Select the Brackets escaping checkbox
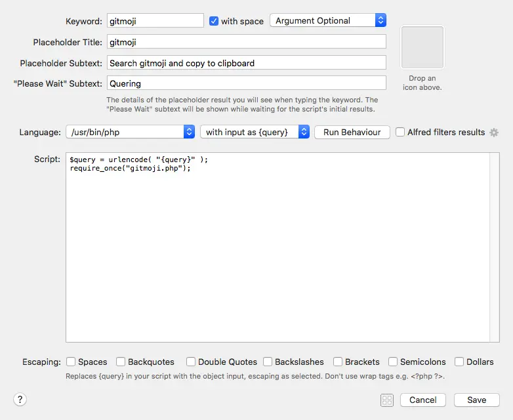This screenshot has height=420, width=513. [338, 362]
